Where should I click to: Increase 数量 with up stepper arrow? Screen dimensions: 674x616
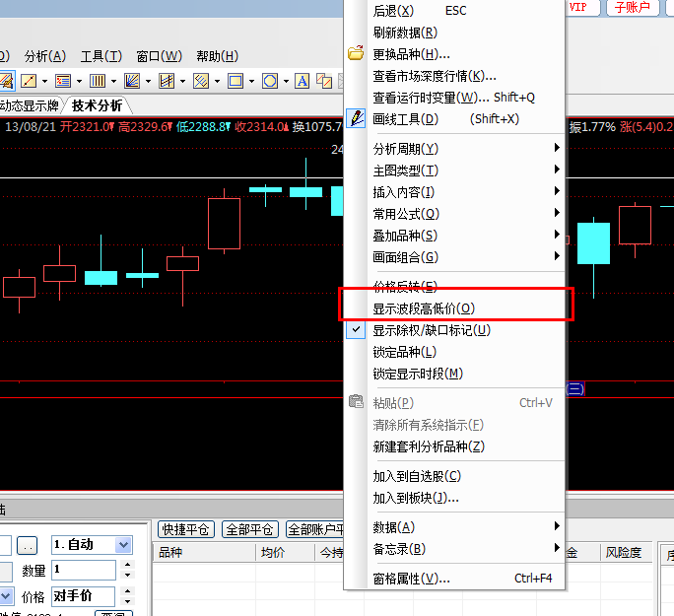coord(127,565)
